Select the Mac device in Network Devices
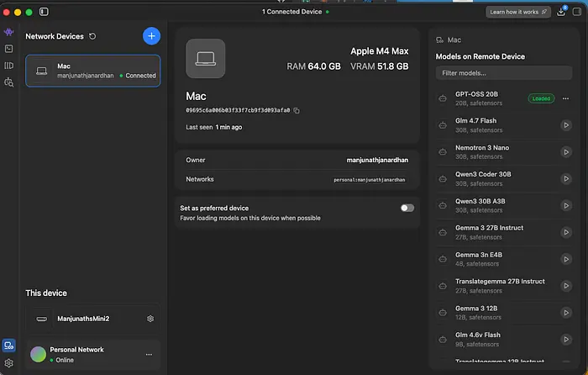The width and height of the screenshot is (588, 375). [x=92, y=71]
